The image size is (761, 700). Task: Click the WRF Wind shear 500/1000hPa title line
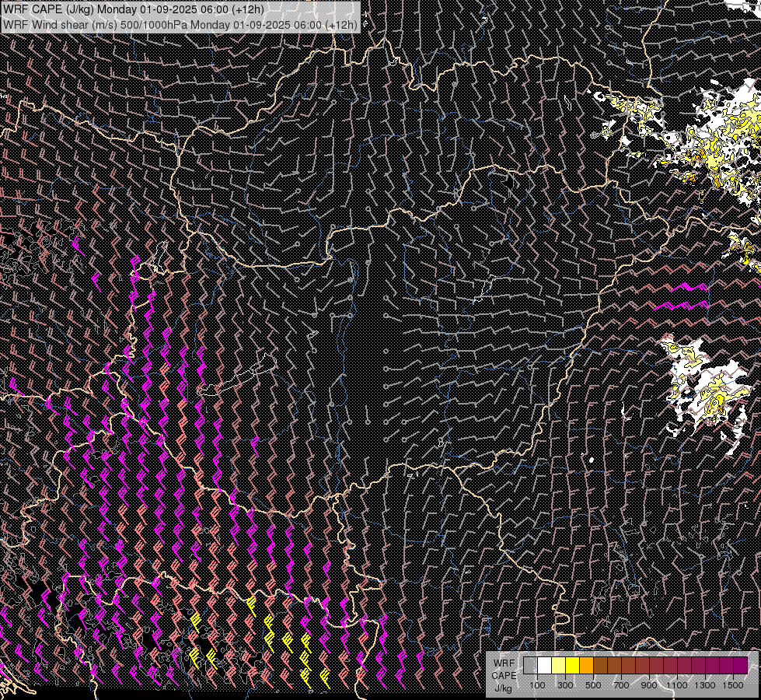180,24
